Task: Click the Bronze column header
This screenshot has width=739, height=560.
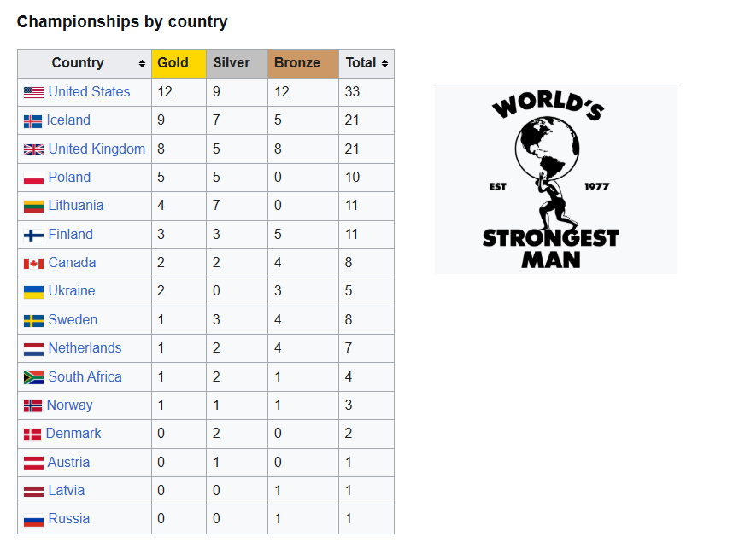Action: point(303,63)
